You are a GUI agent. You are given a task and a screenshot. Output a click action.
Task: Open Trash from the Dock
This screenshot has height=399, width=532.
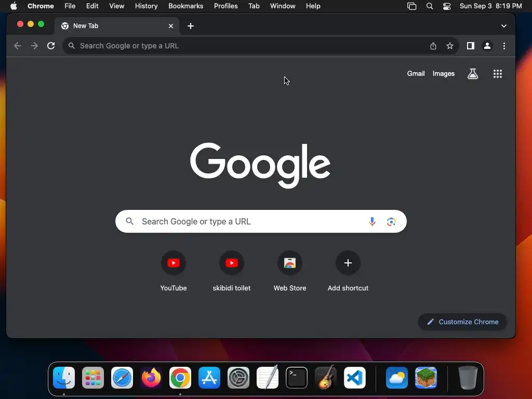468,378
